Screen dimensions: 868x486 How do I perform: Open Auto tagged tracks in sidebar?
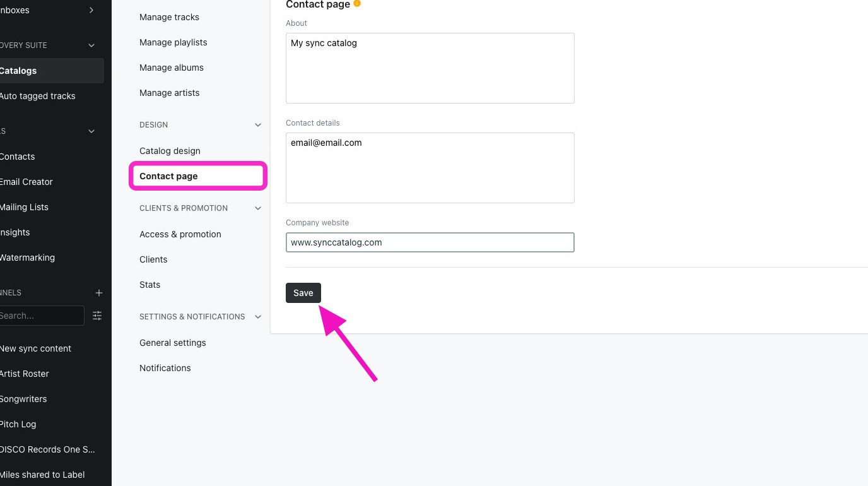[37, 96]
